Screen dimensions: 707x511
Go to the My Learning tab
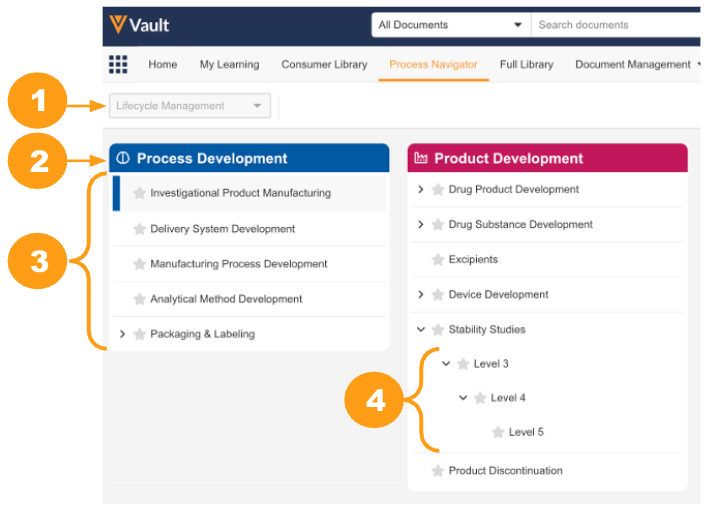click(x=229, y=65)
